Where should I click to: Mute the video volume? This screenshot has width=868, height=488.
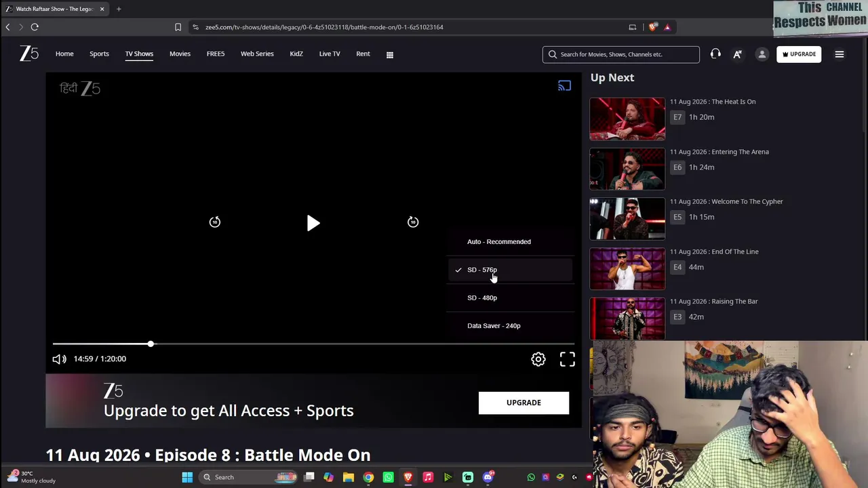click(60, 359)
